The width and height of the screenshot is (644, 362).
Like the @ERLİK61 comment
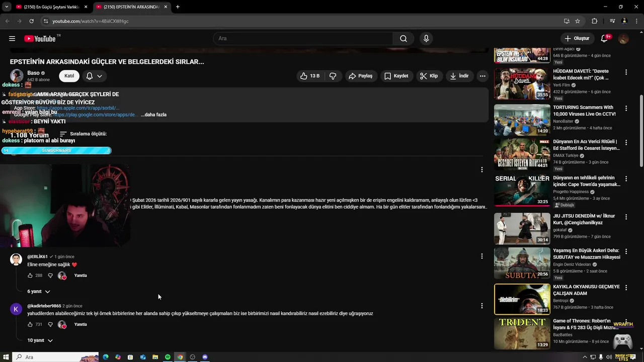click(x=30, y=276)
